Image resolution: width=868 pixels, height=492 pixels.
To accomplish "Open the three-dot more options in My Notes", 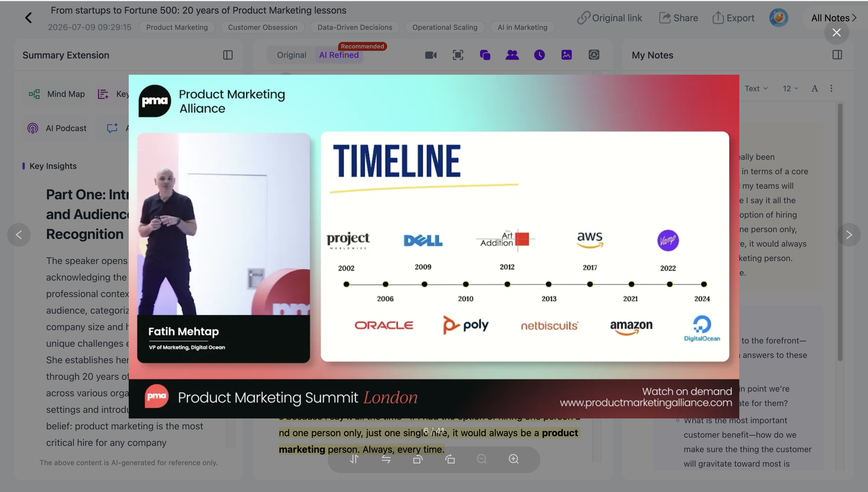I will point(831,89).
